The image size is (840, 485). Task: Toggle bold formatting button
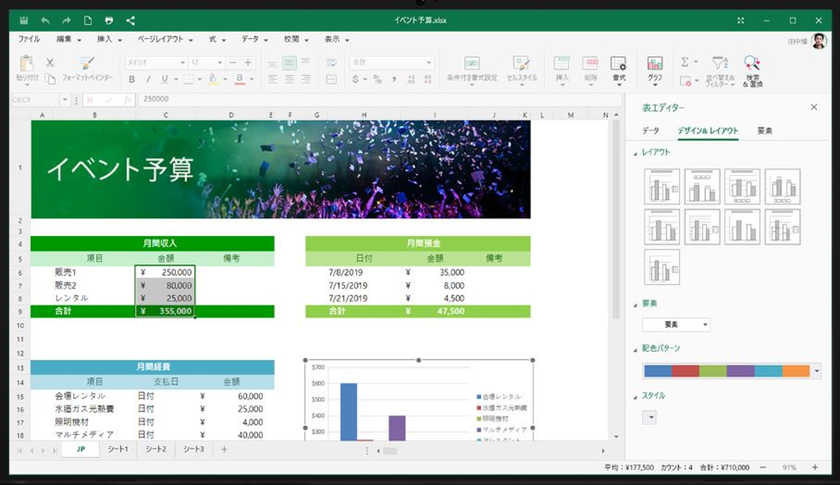click(132, 79)
